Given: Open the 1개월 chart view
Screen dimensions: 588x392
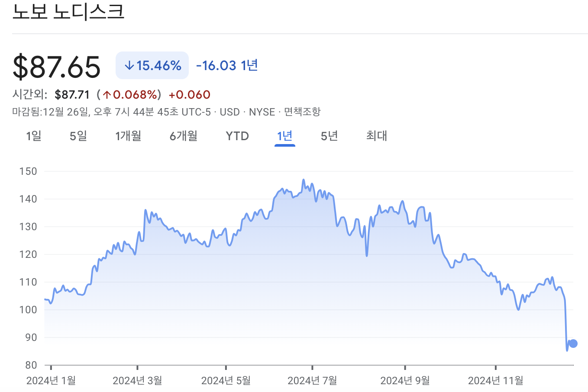Looking at the screenshot, I should (x=129, y=136).
